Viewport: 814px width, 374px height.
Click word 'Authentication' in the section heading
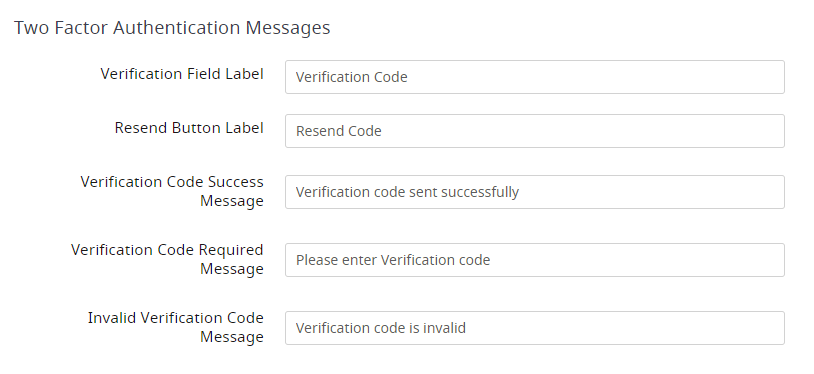pos(177,28)
